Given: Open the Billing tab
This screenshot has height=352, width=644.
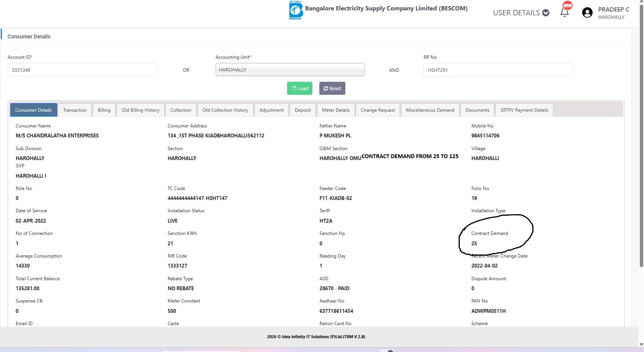Looking at the screenshot, I should click(x=104, y=110).
